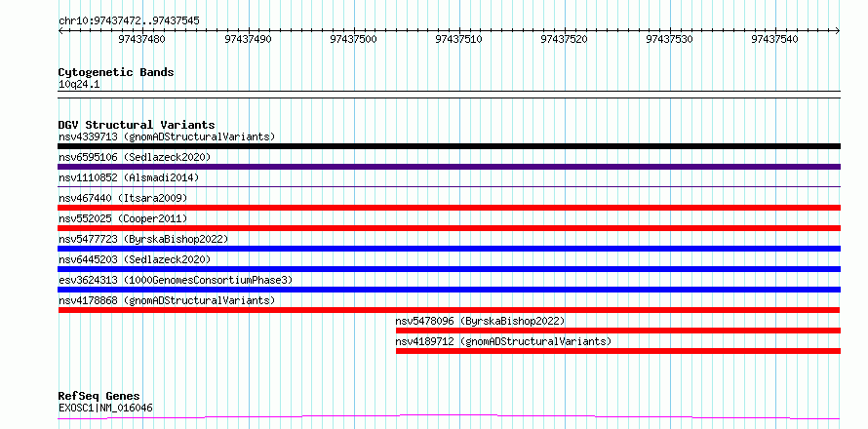This screenshot has width=868, height=429.
Task: Click ruler position 97437530
Action: tap(670, 39)
